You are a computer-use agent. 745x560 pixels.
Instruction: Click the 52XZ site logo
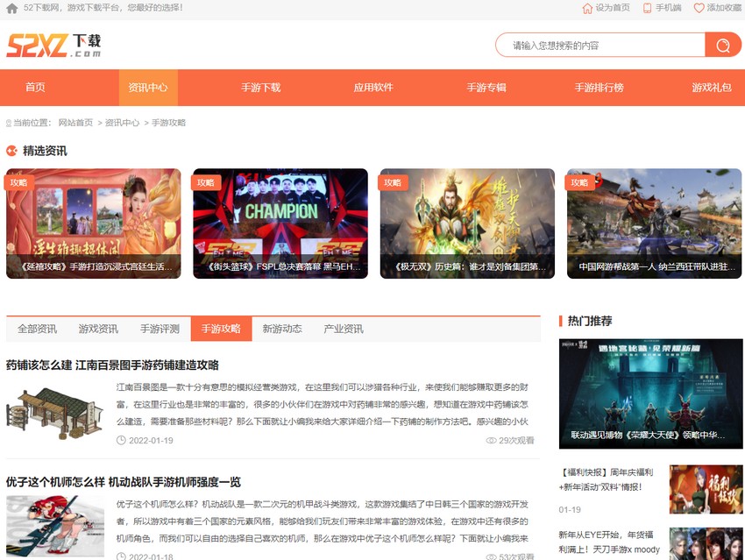pos(53,45)
